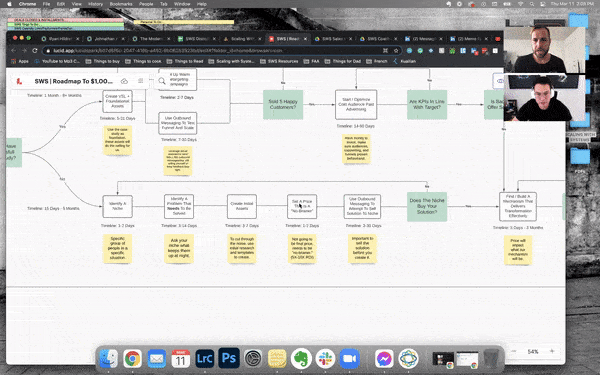Zoom out using the minus button

click(x=514, y=351)
